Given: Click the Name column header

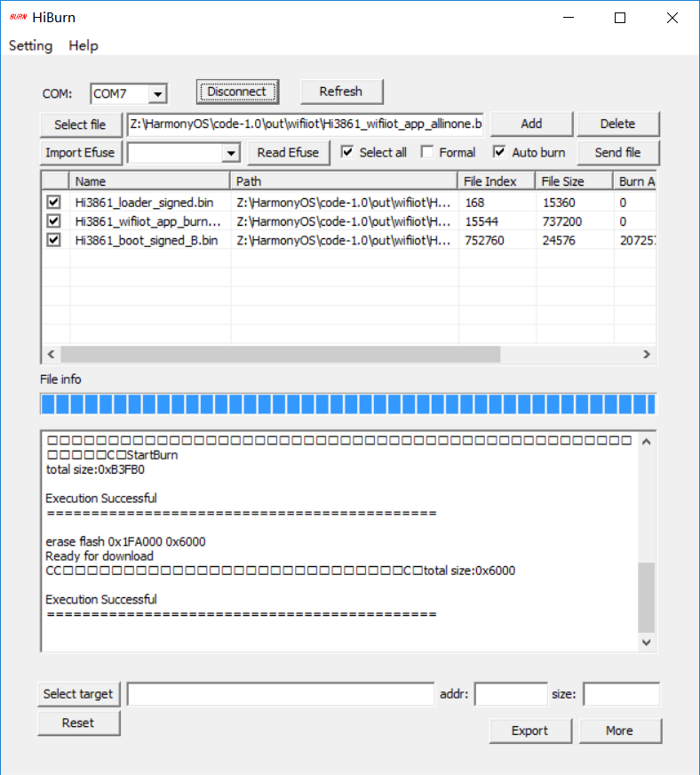Looking at the screenshot, I should tap(149, 181).
